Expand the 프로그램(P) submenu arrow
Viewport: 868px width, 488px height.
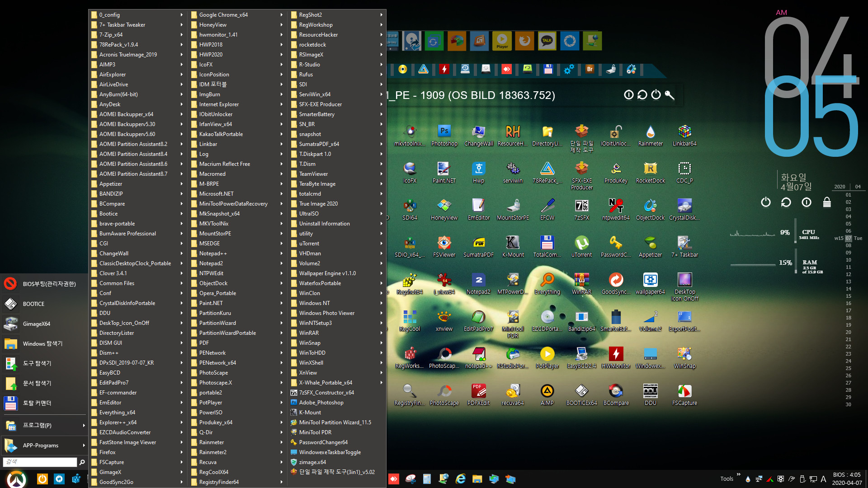coord(84,425)
